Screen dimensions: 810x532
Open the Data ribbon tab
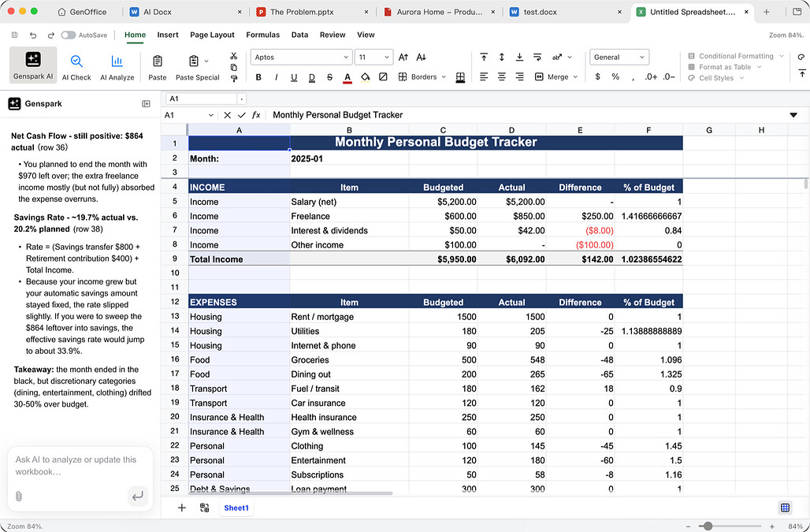pyautogui.click(x=299, y=35)
